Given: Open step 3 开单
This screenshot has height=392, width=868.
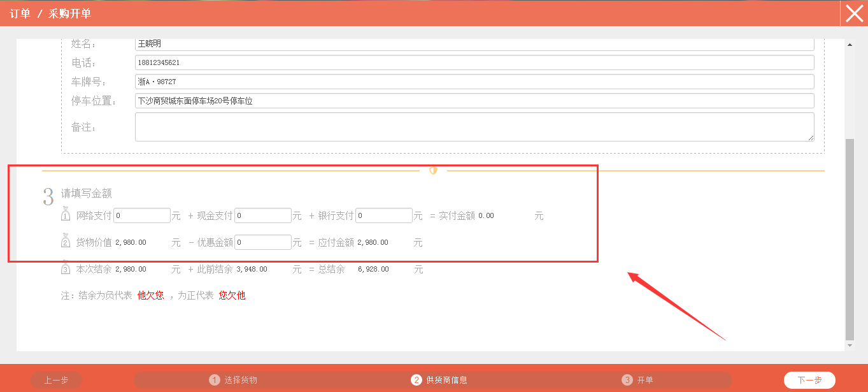Looking at the screenshot, I should [638, 380].
